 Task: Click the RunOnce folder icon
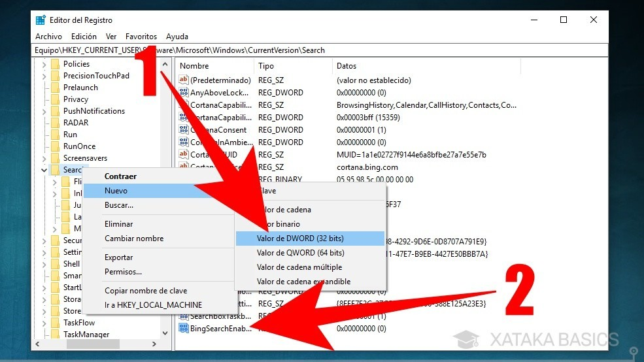point(55,146)
